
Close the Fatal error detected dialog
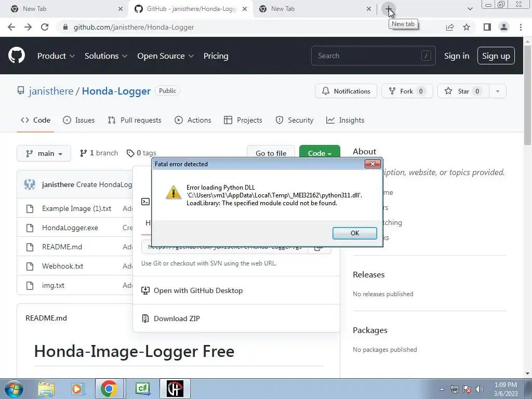click(373, 164)
